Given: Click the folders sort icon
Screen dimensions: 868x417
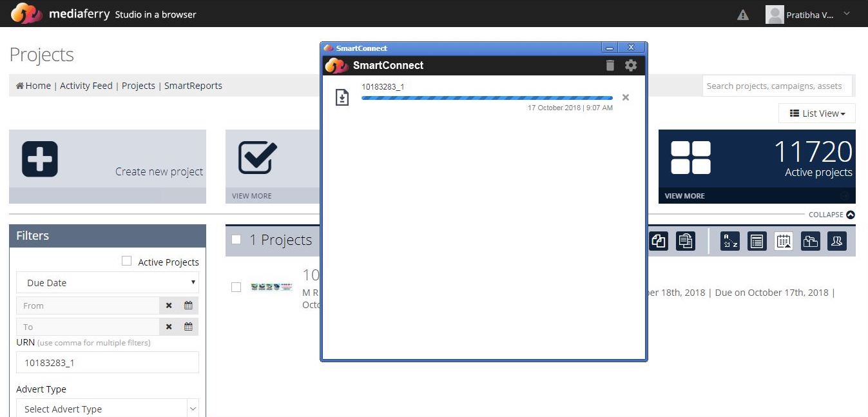Looking at the screenshot, I should (x=811, y=241).
